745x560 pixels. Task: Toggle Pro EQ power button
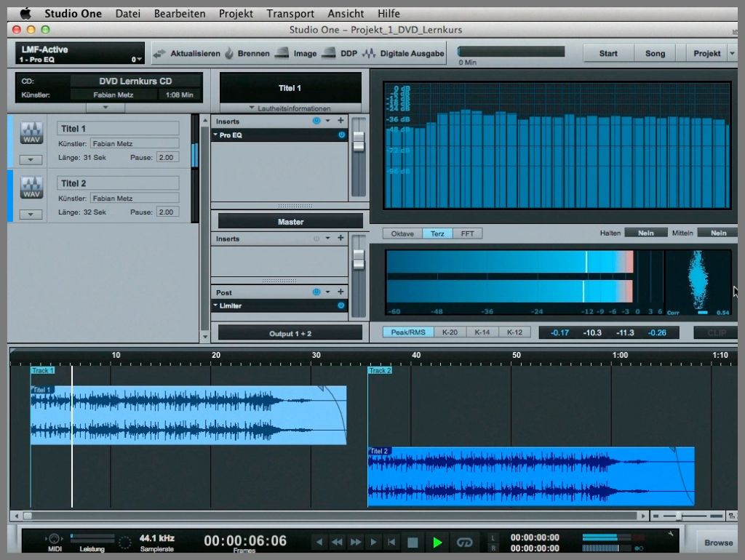[x=341, y=135]
